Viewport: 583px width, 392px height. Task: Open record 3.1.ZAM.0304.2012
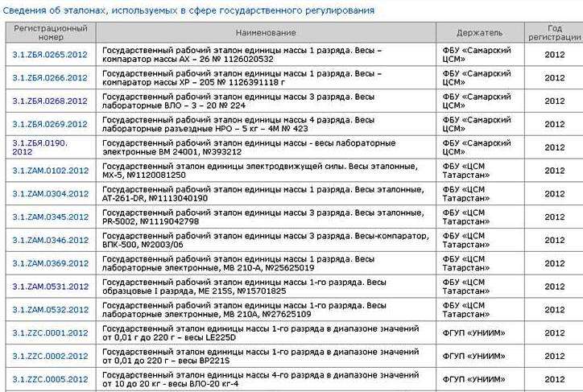click(50, 194)
